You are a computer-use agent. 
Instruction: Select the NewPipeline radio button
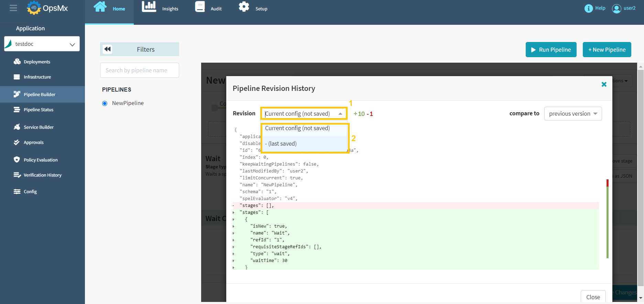(x=105, y=103)
